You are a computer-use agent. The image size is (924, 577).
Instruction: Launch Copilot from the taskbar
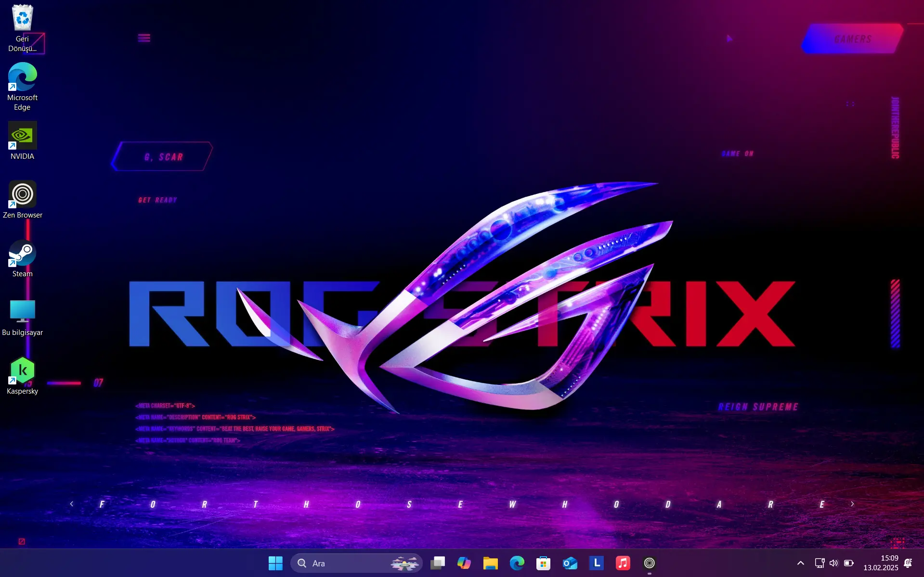click(464, 563)
